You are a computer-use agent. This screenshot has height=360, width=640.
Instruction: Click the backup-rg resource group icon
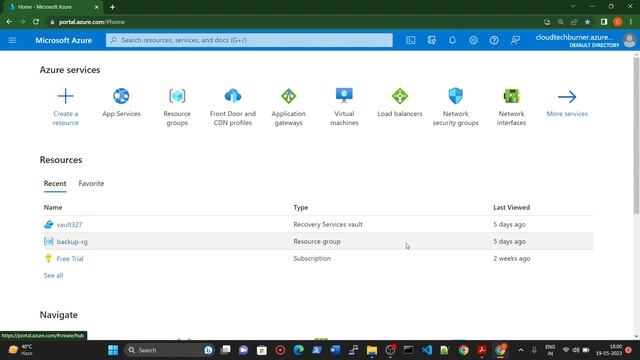point(49,241)
